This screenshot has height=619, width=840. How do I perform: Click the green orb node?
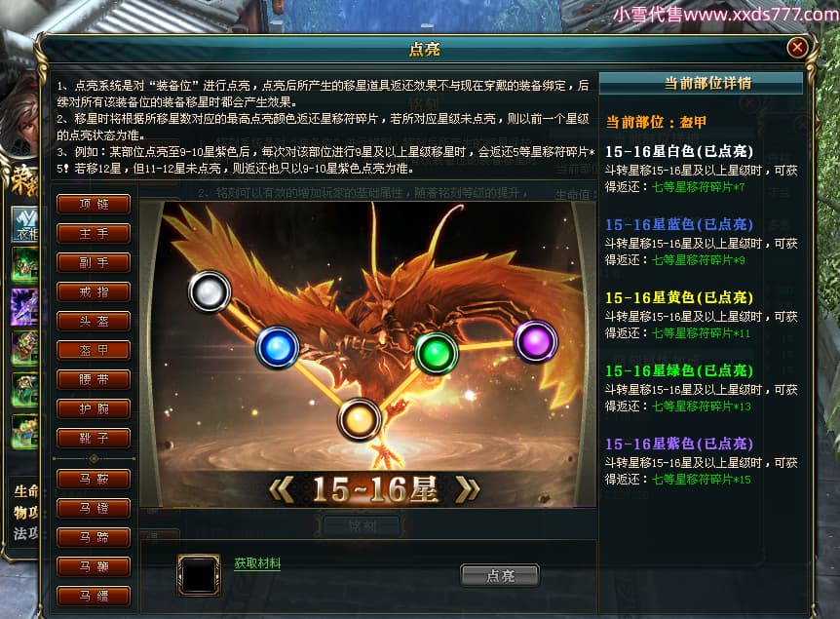coord(437,353)
